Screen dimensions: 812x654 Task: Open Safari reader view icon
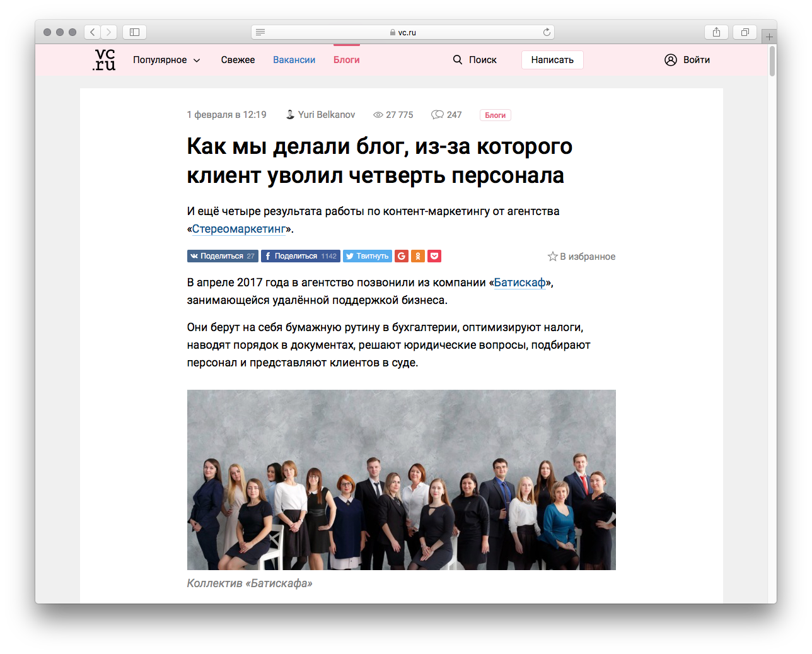pyautogui.click(x=260, y=32)
